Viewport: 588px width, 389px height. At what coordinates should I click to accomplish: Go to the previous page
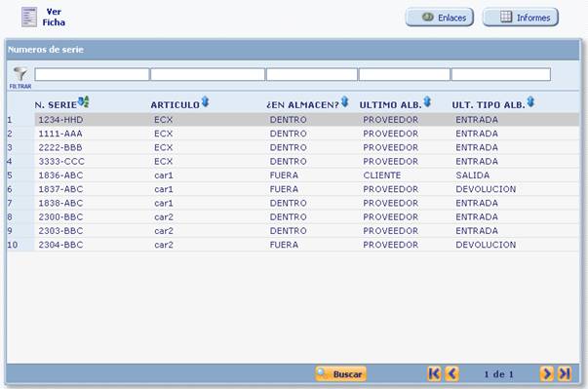pyautogui.click(x=451, y=373)
